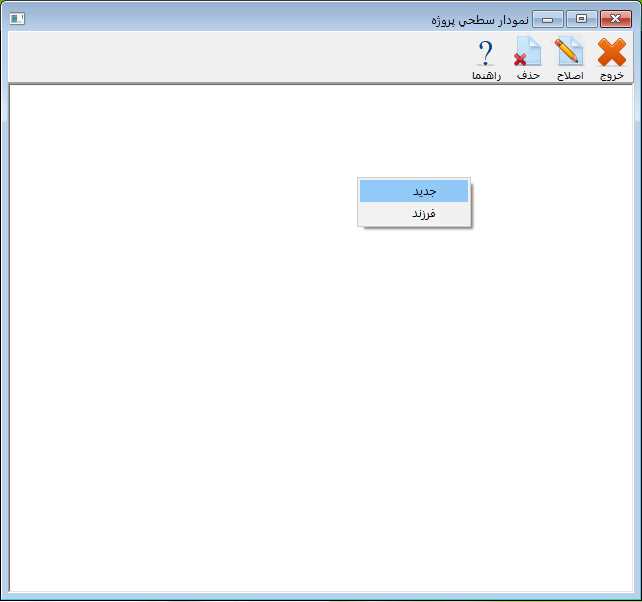This screenshot has height=602, width=642.
Task: Choose فرزند from the context menu
Action: 414,214
